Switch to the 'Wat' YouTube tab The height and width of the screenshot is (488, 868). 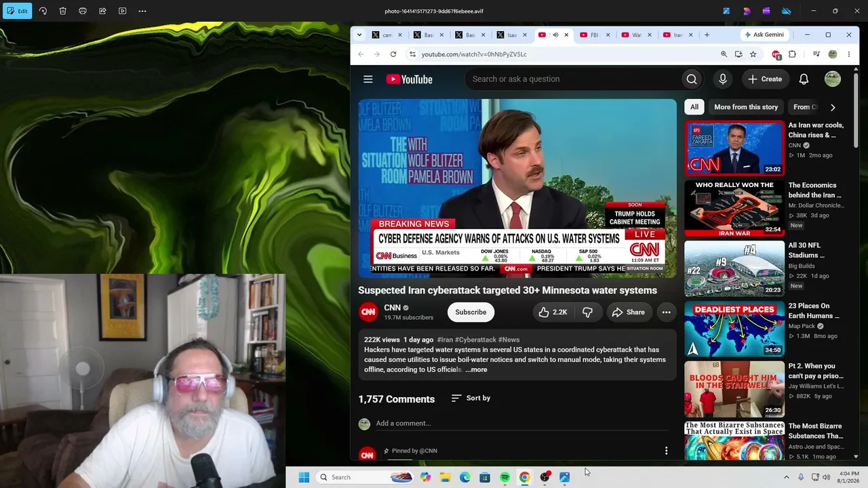(x=635, y=35)
